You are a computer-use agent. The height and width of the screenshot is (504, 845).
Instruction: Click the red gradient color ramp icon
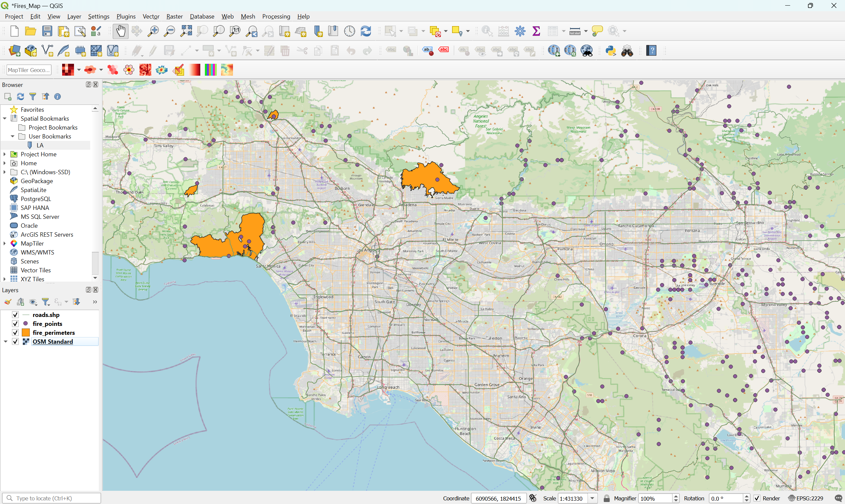(x=195, y=70)
